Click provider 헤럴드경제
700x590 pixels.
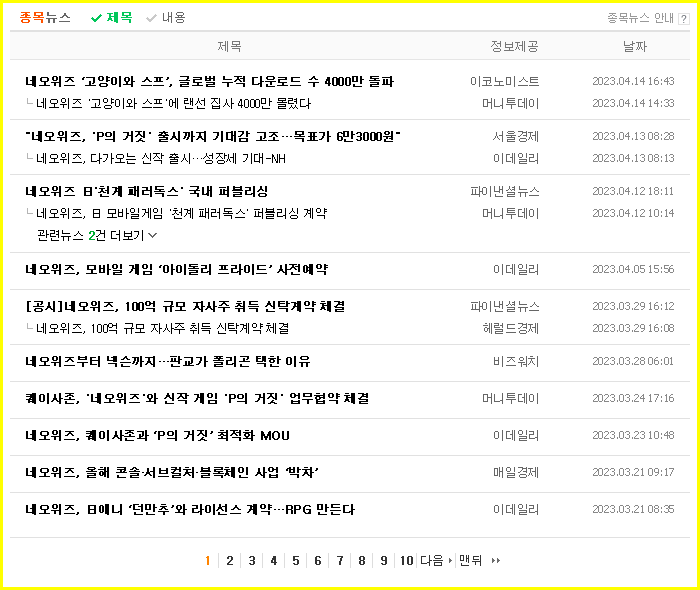tap(510, 328)
